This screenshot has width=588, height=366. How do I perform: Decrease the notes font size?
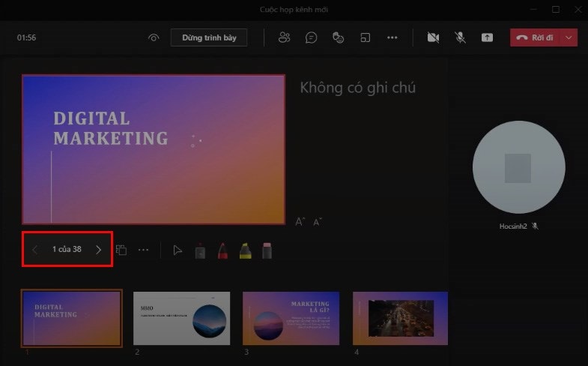318,222
